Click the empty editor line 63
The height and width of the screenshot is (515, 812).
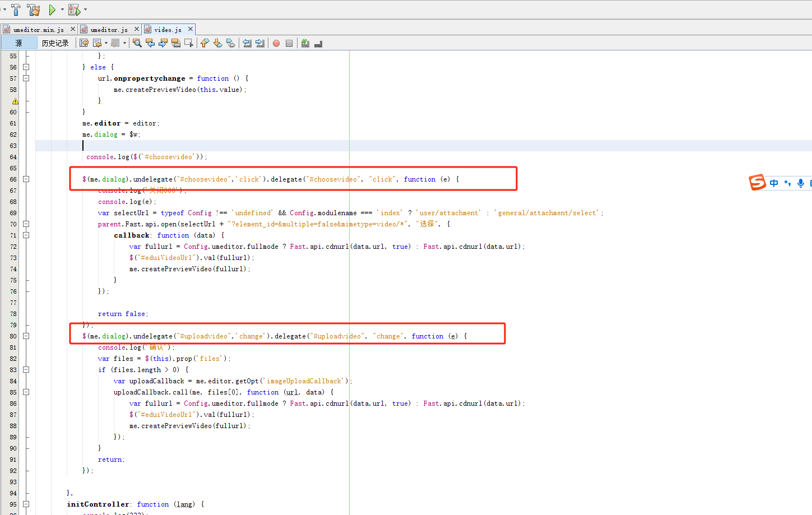424,146
